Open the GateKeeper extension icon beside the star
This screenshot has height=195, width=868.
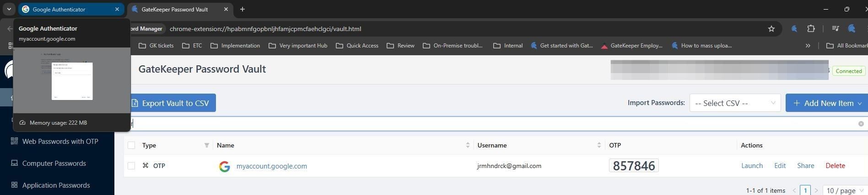tap(794, 29)
